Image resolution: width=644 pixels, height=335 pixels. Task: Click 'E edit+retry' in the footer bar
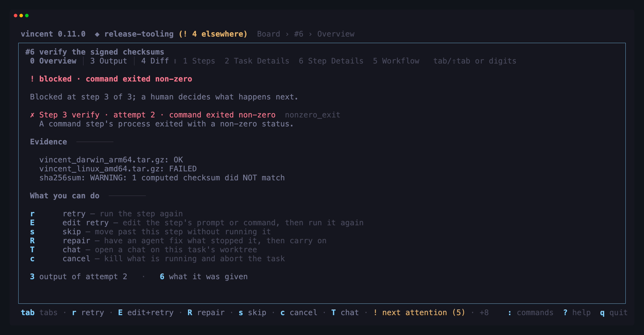tap(146, 312)
